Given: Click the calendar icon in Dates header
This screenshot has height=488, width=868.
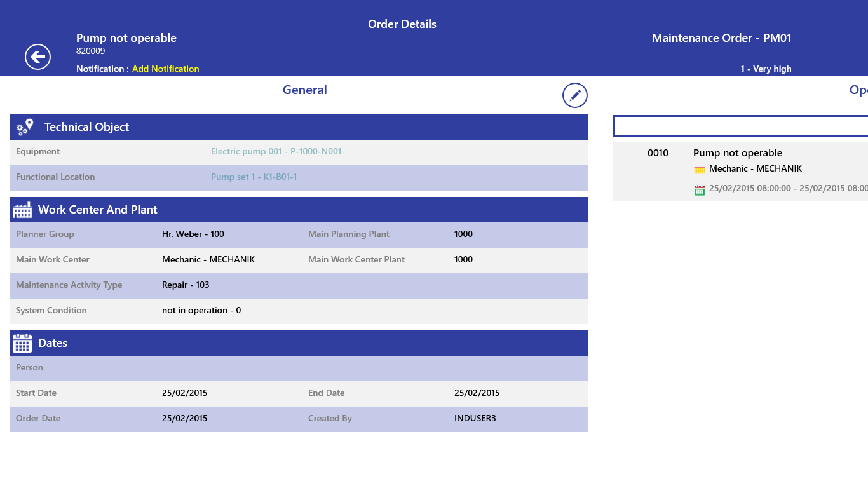Looking at the screenshot, I should coord(22,343).
